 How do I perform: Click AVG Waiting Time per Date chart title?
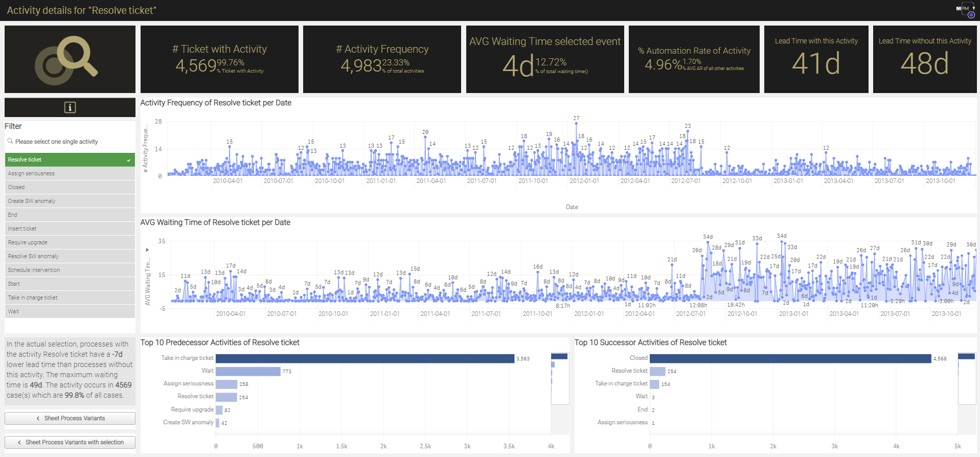215,222
